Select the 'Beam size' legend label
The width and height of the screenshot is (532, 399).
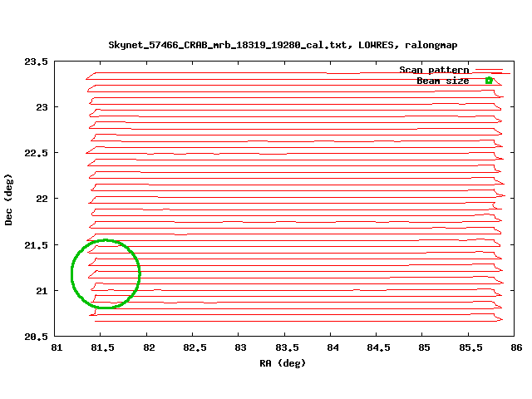point(443,81)
